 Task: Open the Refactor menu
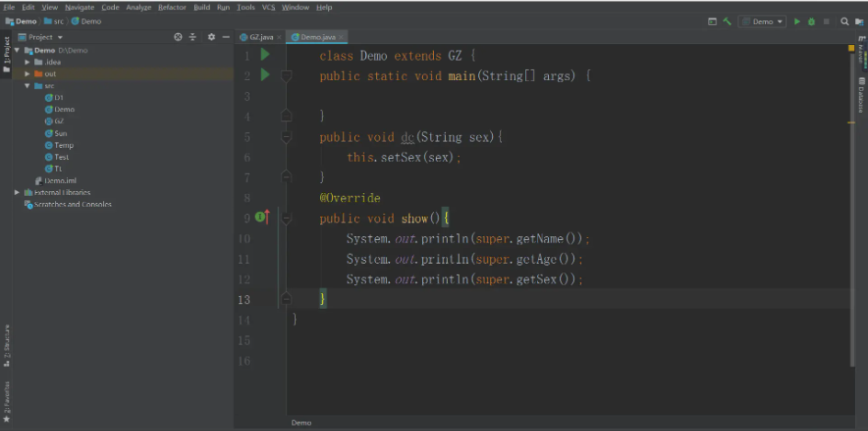pos(172,7)
